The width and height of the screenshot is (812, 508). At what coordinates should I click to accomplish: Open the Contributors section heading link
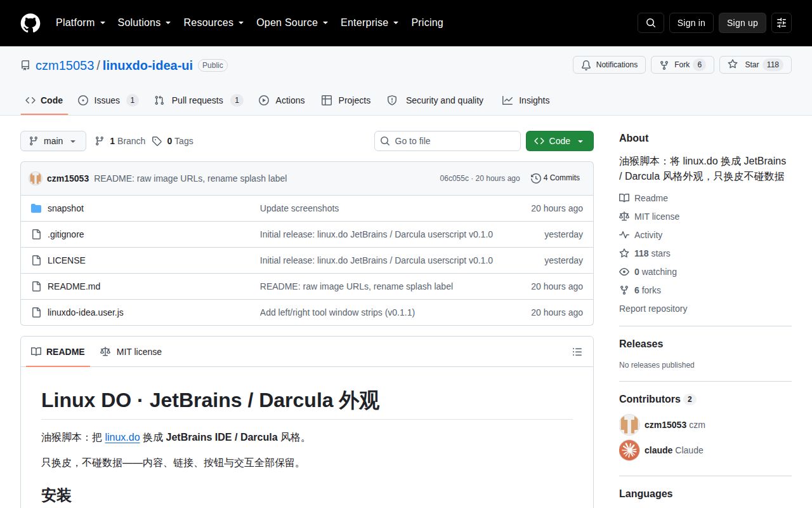657,399
